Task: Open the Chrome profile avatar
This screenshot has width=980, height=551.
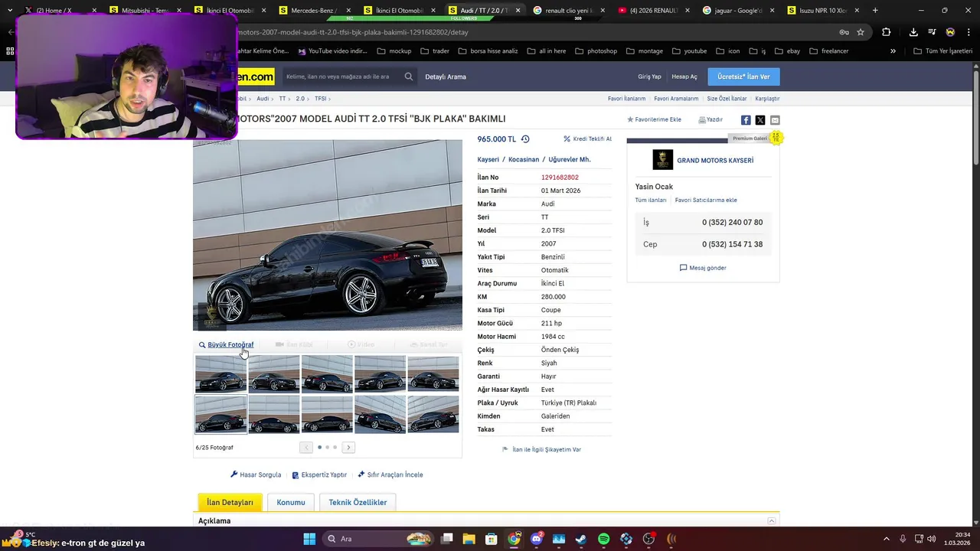Action: tap(950, 32)
